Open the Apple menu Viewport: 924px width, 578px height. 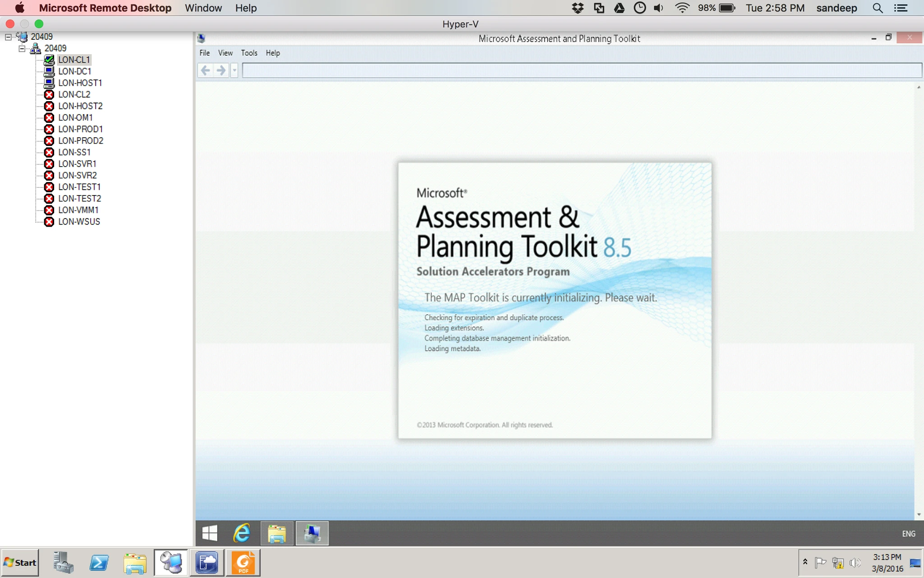[x=19, y=8]
